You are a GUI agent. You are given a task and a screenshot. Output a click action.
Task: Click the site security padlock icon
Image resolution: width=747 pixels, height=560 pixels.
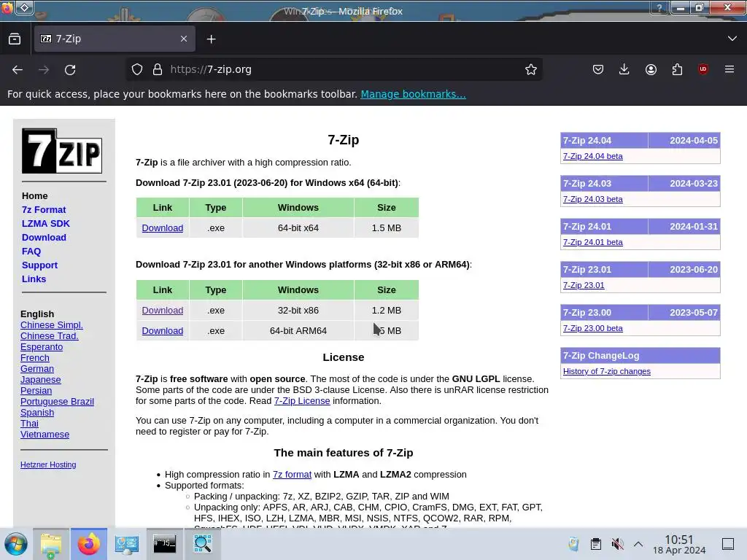[158, 69]
